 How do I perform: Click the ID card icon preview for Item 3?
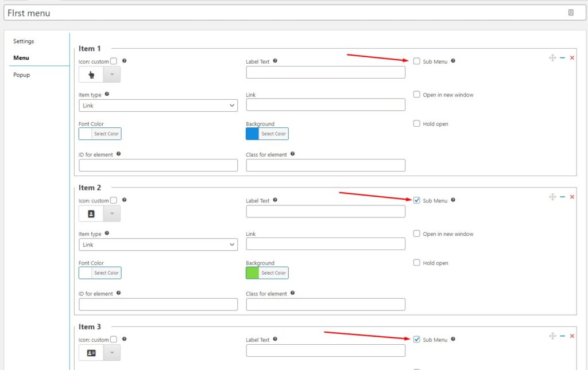[x=91, y=352]
